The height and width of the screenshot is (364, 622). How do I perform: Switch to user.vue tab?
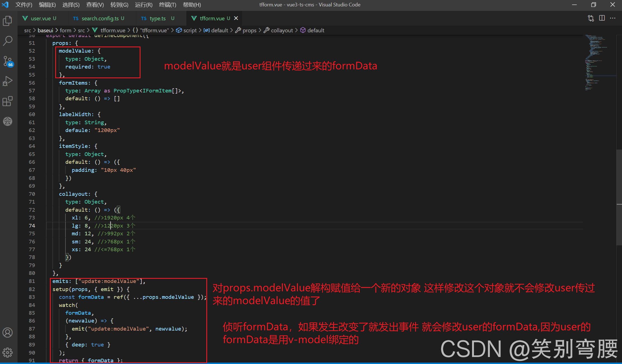[x=41, y=18]
